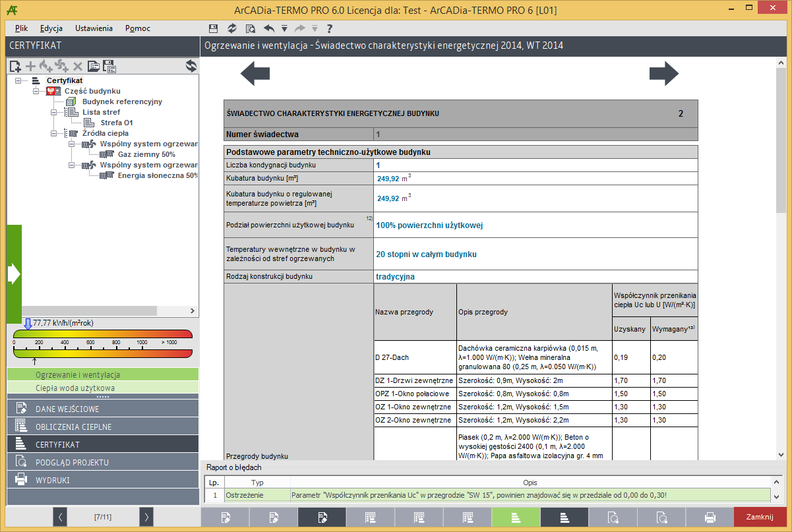Open the PODGLĄD PROJEKTU section
This screenshot has width=792, height=532.
point(103,462)
